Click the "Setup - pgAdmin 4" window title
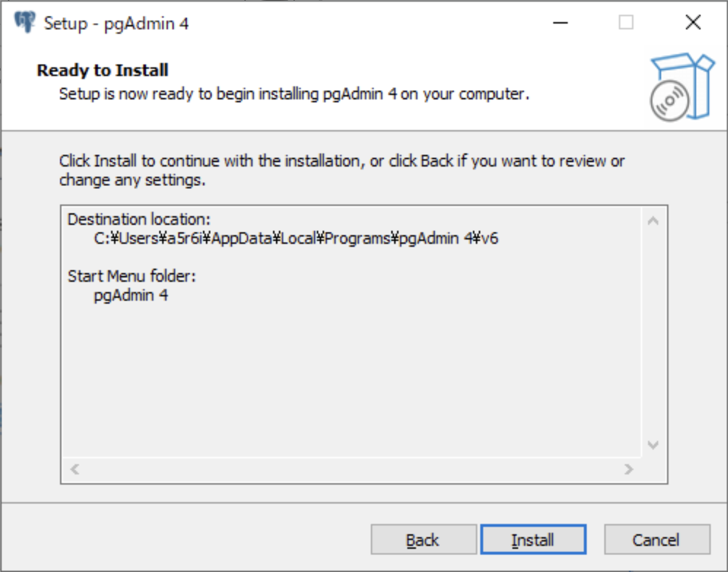The image size is (728, 572). [116, 24]
